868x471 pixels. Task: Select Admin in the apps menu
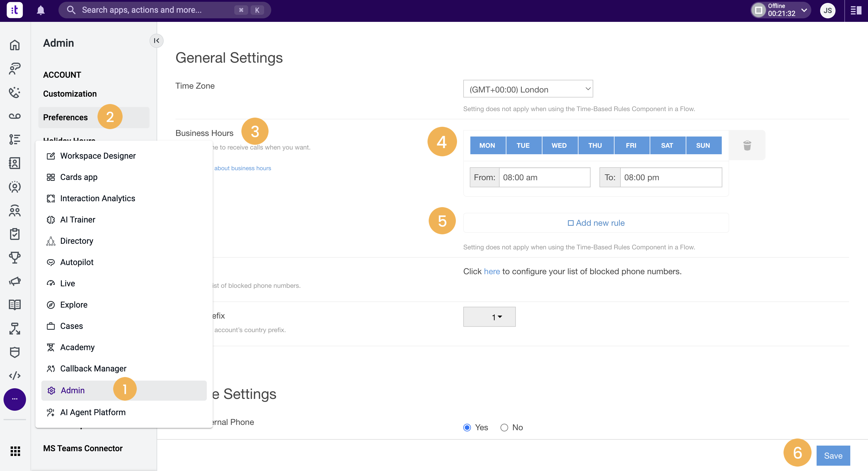124,390
